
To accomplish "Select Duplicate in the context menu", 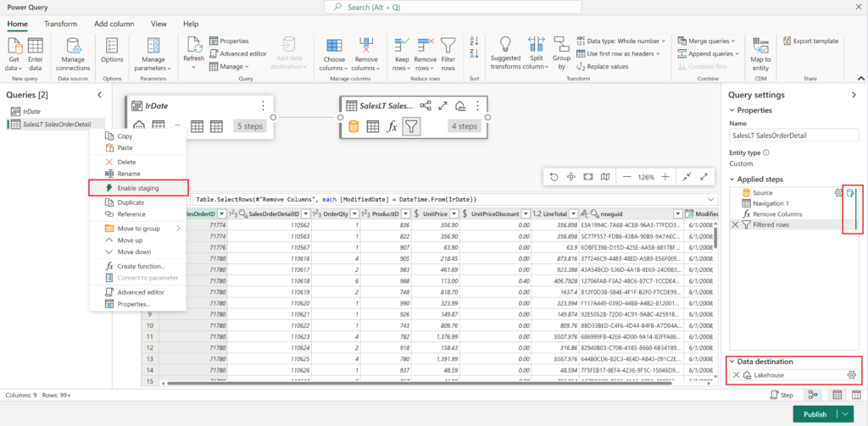I will click(138, 202).
